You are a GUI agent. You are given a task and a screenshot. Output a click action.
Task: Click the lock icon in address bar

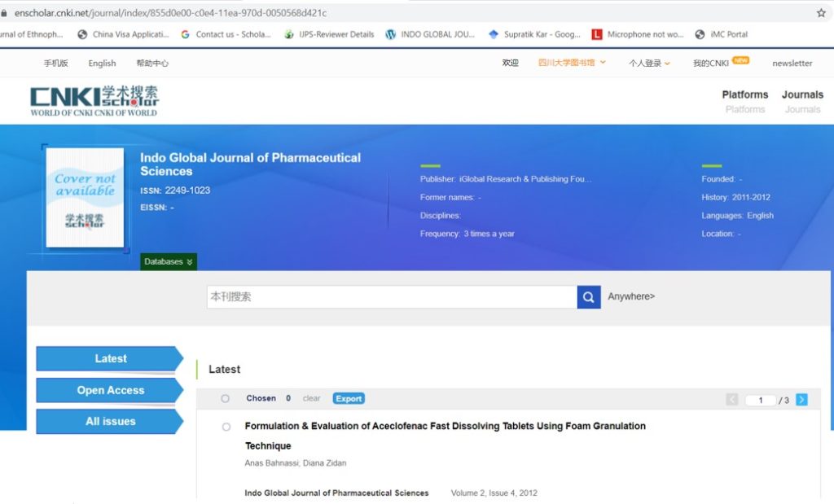coord(4,13)
